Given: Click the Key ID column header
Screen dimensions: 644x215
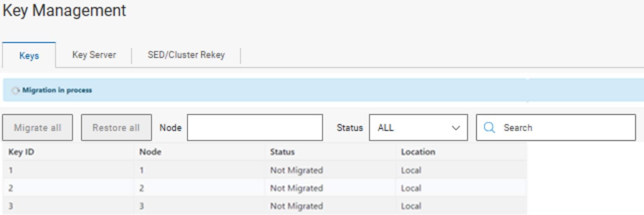Looking at the screenshot, I should pos(21,152).
